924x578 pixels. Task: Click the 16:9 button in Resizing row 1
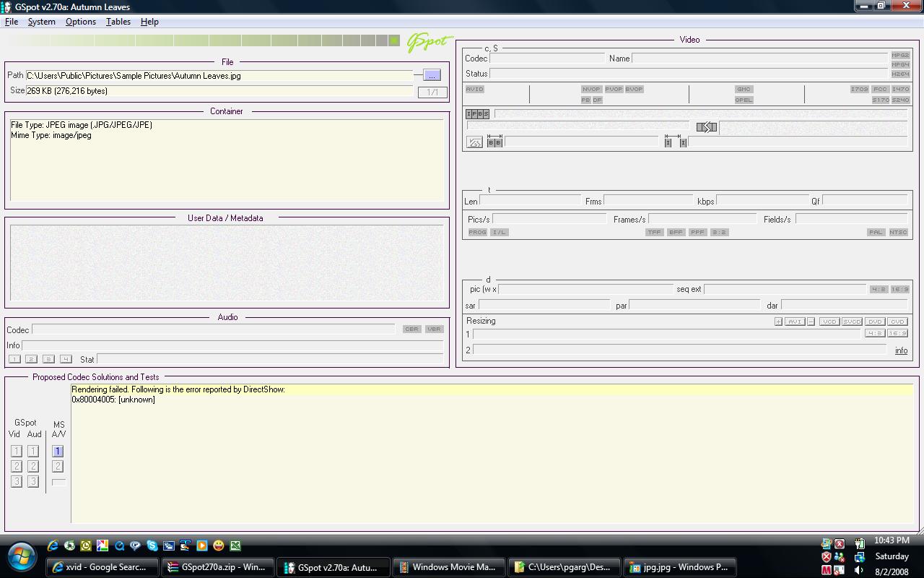(897, 333)
